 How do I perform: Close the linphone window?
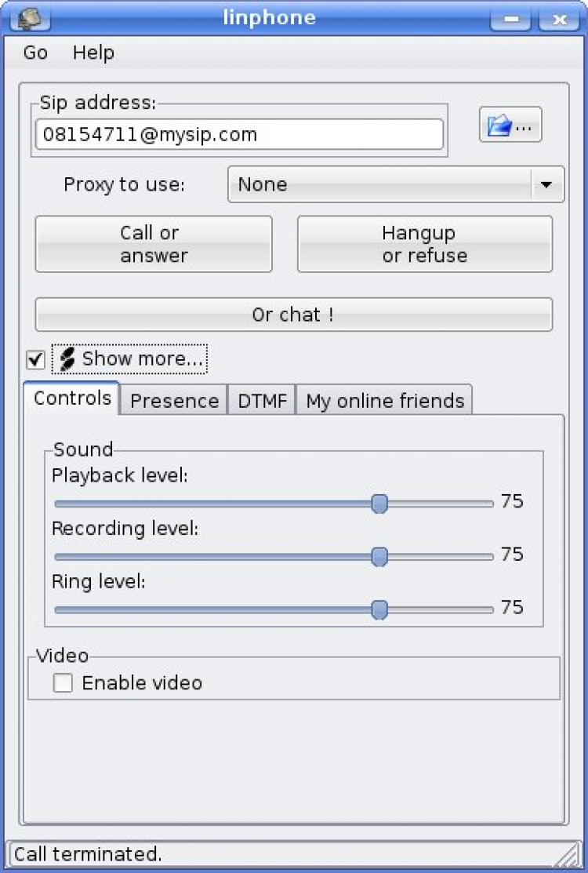coord(558,19)
